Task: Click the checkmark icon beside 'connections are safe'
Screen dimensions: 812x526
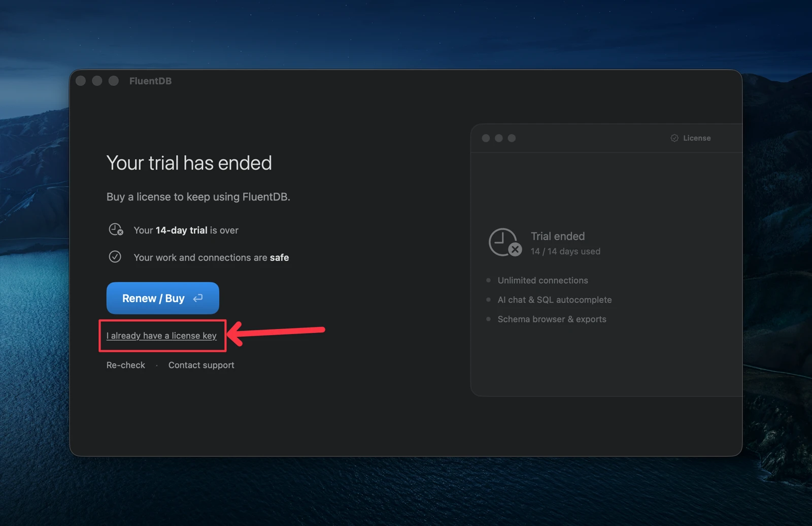Action: pos(115,257)
